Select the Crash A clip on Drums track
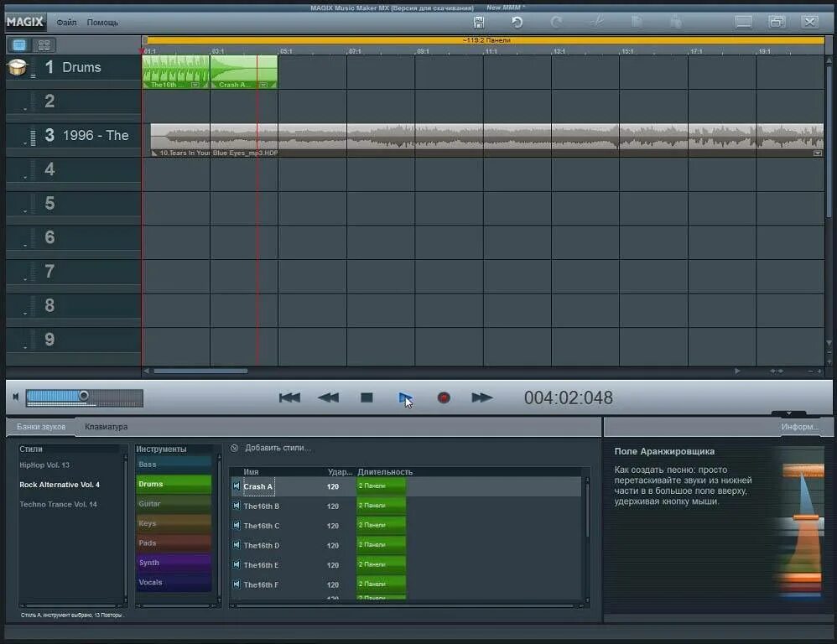This screenshot has width=837, height=644. coord(244,71)
